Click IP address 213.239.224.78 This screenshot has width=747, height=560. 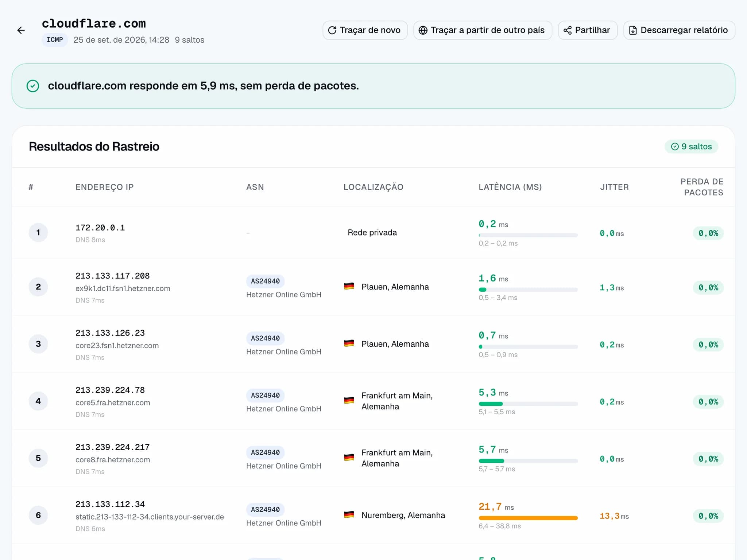coord(110,390)
